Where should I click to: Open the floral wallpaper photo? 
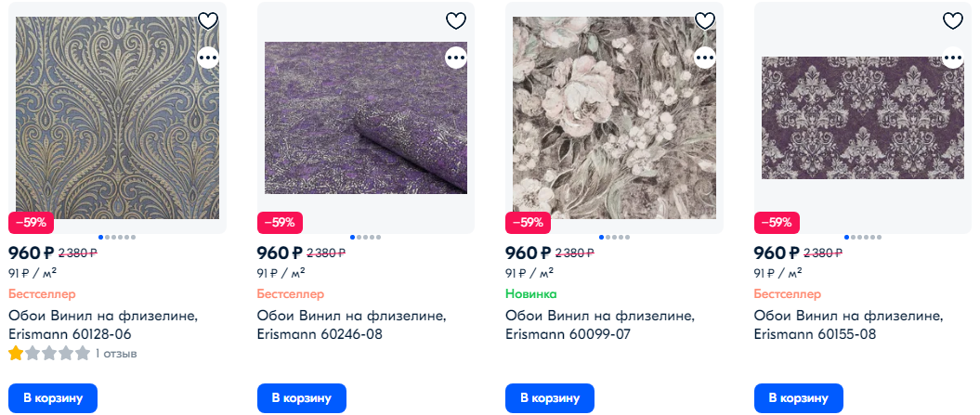(x=613, y=118)
